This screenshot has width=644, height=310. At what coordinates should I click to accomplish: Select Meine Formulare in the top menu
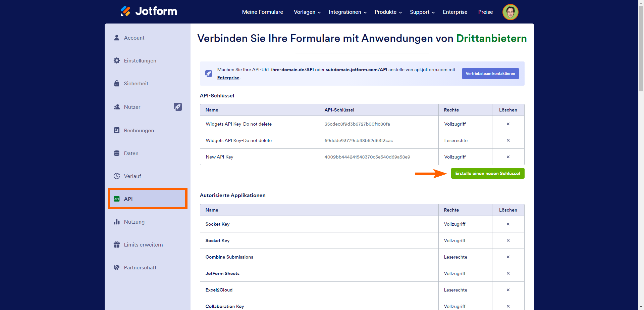[263, 12]
